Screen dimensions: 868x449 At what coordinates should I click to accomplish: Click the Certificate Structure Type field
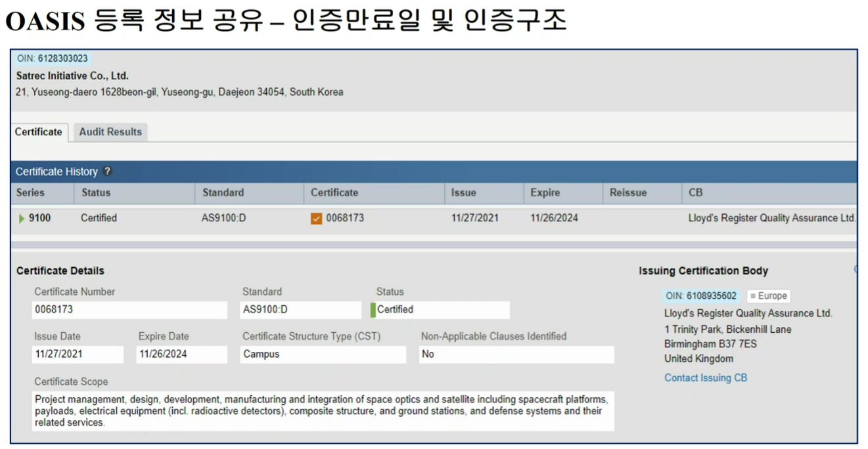(x=323, y=354)
